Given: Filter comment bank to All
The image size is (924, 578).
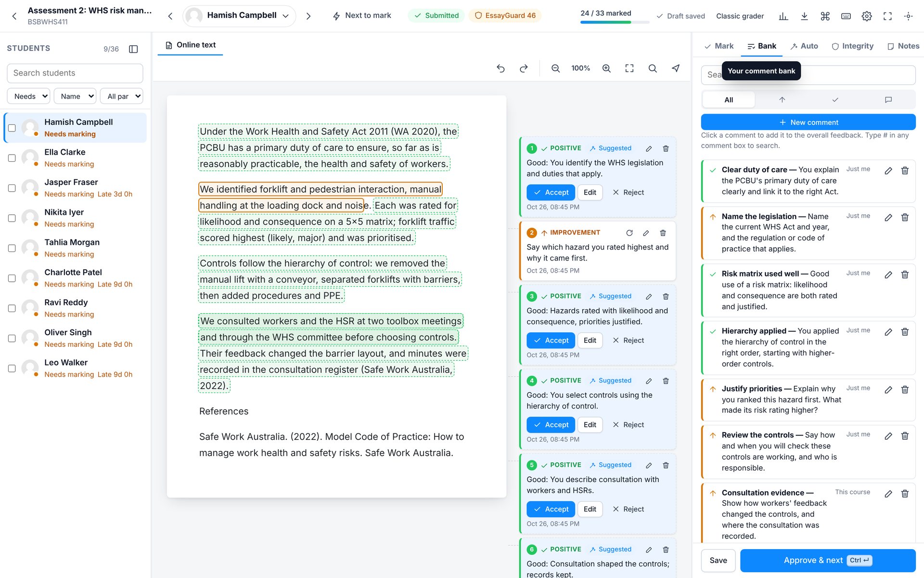Looking at the screenshot, I should pyautogui.click(x=729, y=100).
